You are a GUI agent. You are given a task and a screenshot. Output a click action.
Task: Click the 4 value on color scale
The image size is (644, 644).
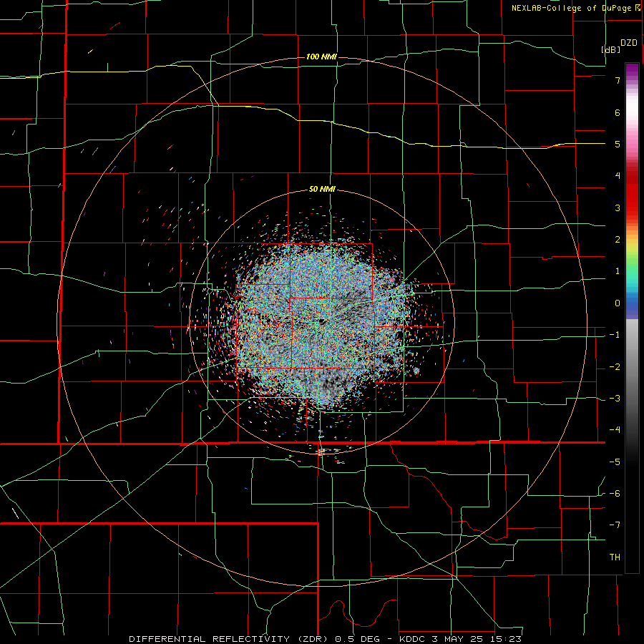point(618,176)
